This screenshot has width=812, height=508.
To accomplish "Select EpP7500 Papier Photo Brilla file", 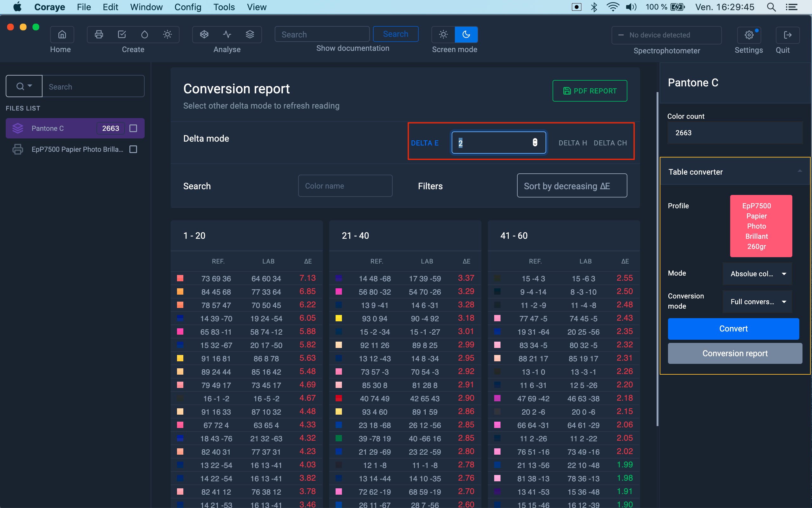I will (x=75, y=149).
